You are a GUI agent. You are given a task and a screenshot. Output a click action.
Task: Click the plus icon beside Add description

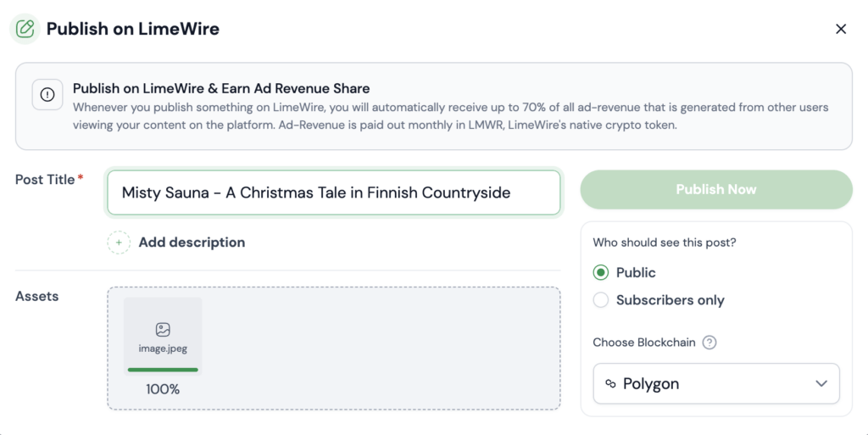pyautogui.click(x=119, y=243)
